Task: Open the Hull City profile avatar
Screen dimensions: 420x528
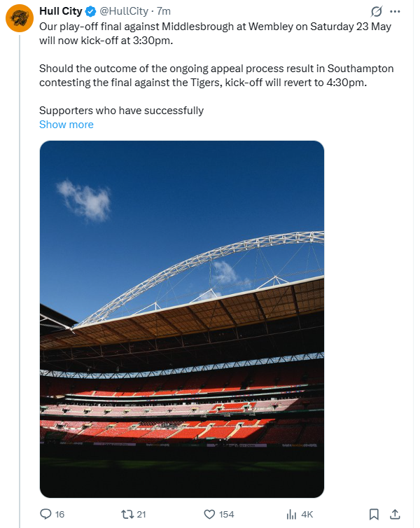Action: coord(20,18)
